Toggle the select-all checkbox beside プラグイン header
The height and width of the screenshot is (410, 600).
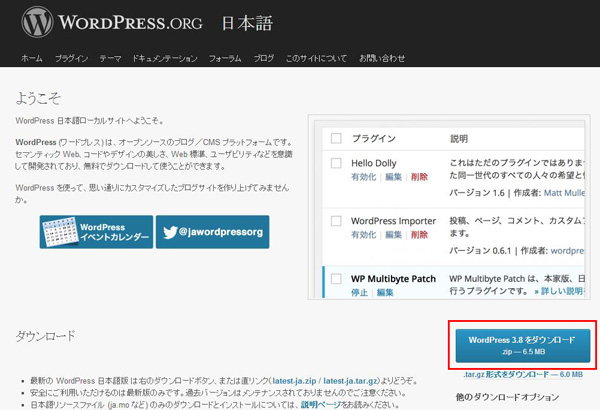click(x=336, y=138)
